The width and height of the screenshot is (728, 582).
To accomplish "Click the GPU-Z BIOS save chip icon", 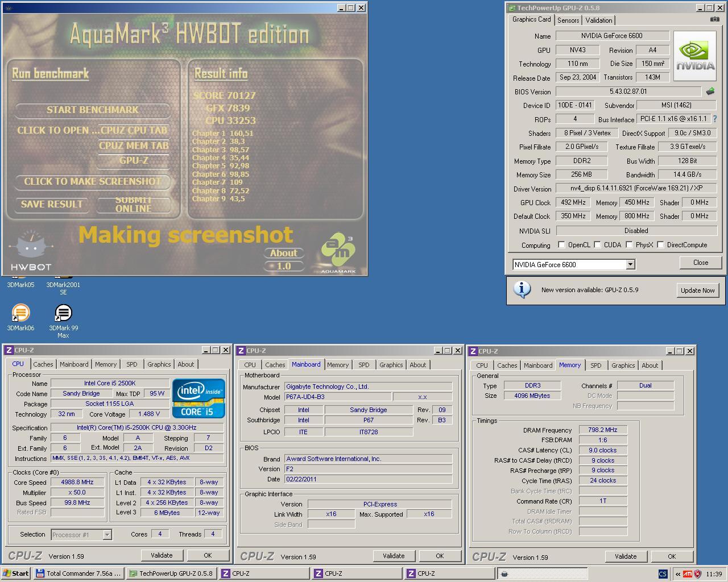I will click(710, 91).
